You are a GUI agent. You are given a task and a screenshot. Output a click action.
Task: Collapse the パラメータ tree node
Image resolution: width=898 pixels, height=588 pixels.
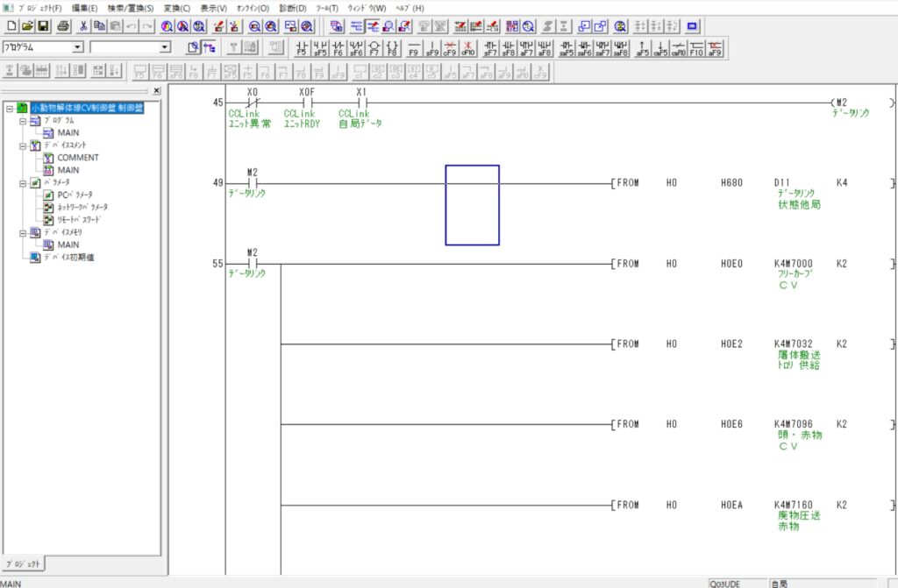(22, 182)
